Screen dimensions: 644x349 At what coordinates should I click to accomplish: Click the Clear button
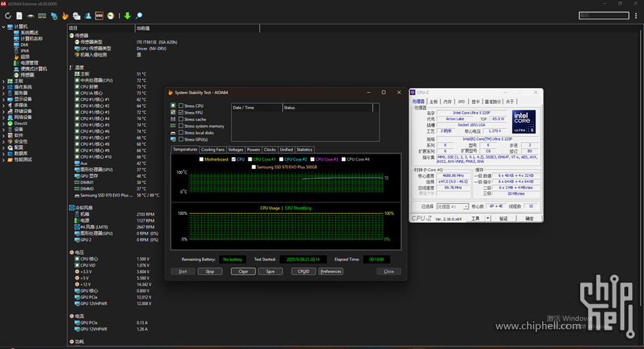[243, 271]
